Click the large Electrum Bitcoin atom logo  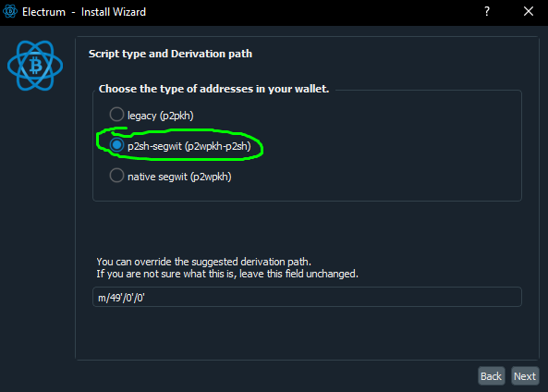tap(35, 66)
